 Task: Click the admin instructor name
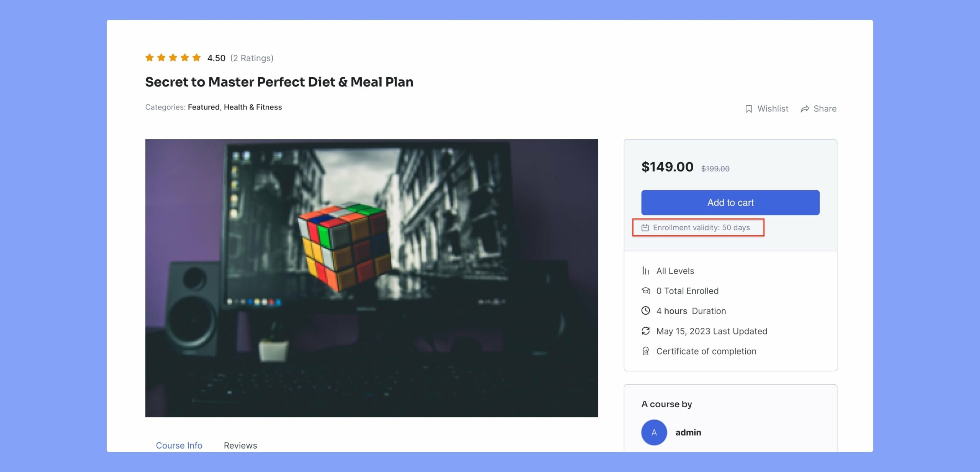coord(688,432)
